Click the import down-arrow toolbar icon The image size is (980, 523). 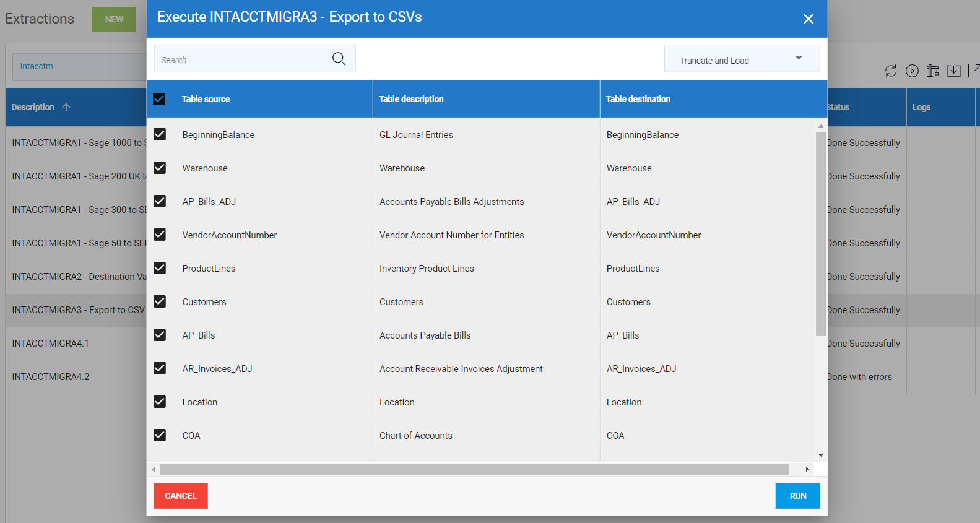953,71
